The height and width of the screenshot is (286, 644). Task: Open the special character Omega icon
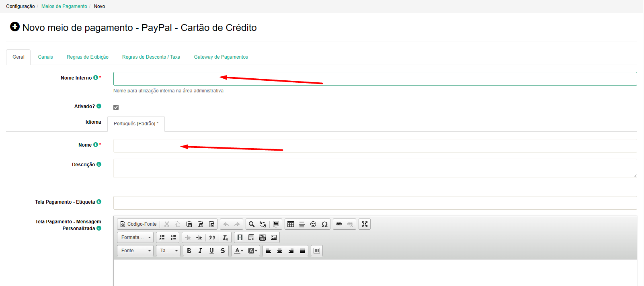324,224
